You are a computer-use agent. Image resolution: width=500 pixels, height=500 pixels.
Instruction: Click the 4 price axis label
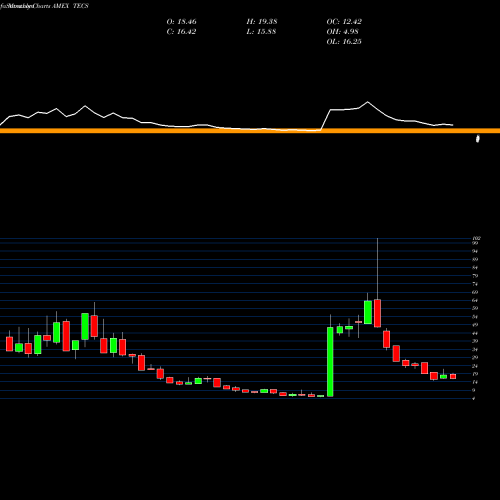[x=474, y=398]
